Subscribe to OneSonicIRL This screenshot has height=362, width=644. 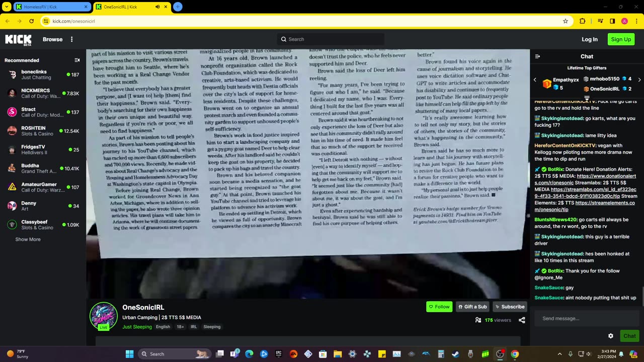(510, 307)
